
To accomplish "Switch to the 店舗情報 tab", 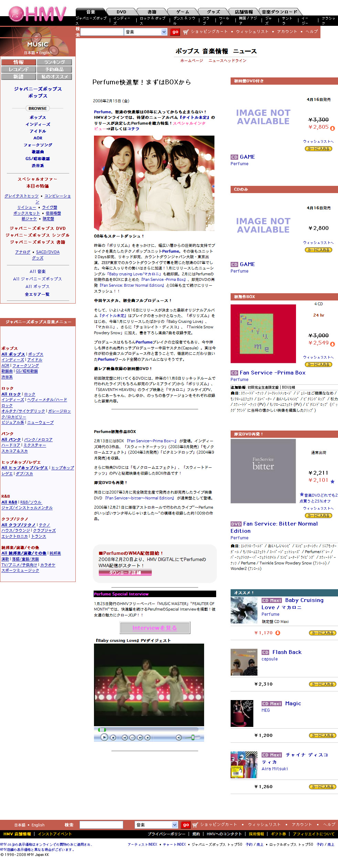I will click(244, 12).
